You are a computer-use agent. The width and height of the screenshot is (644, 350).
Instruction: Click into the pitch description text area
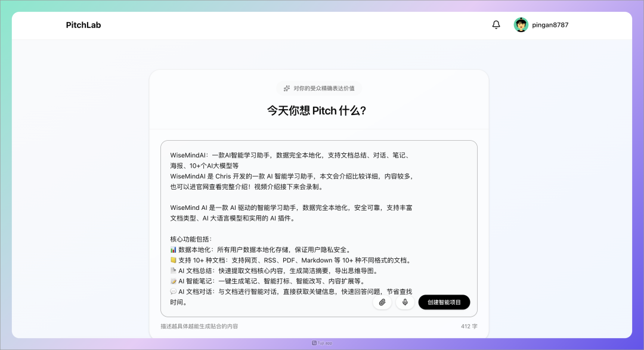(x=318, y=228)
